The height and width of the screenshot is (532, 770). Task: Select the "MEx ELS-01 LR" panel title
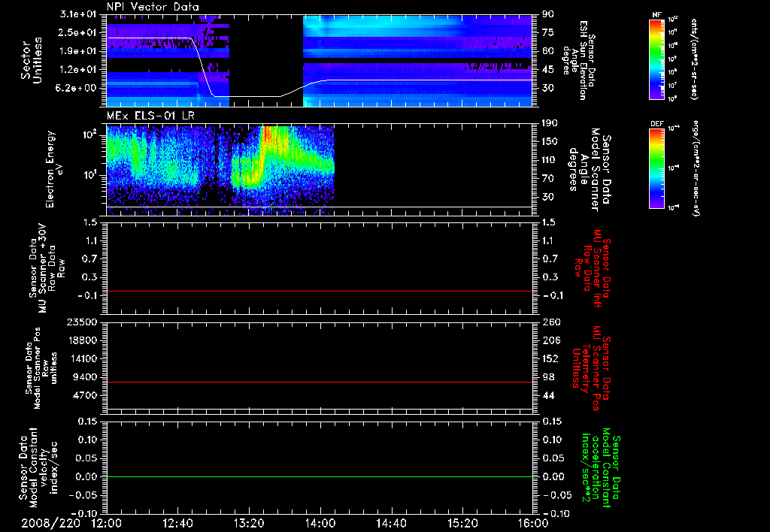[150, 116]
